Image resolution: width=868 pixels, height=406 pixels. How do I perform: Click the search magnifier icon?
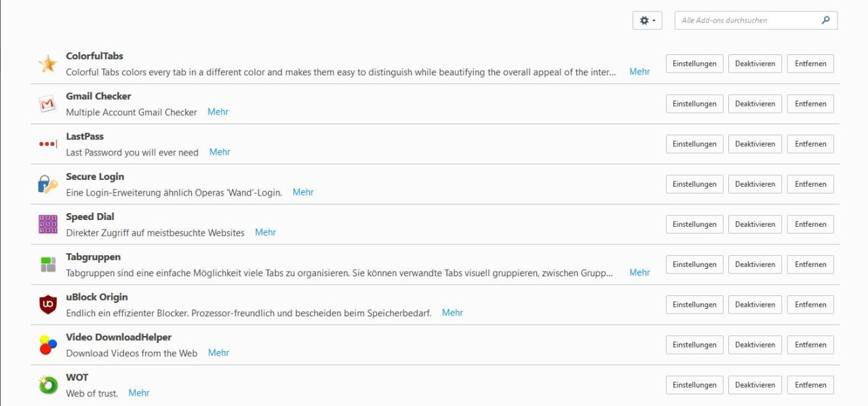pyautogui.click(x=825, y=20)
